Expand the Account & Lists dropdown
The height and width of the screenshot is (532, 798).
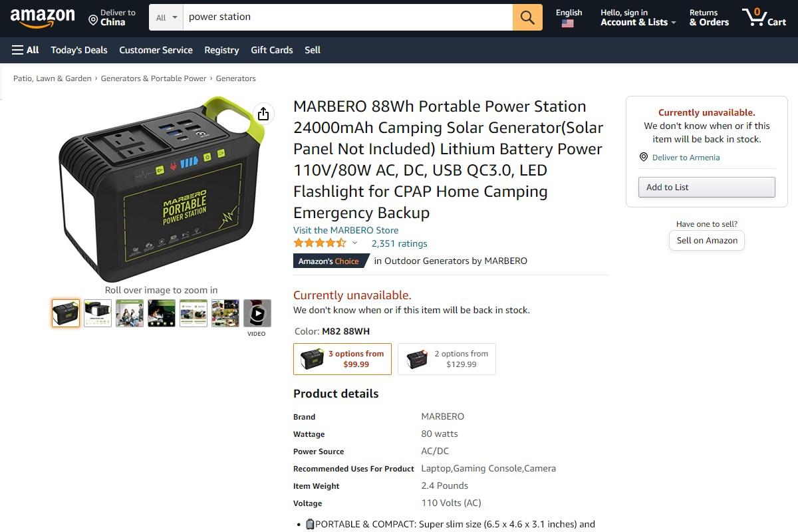click(638, 17)
